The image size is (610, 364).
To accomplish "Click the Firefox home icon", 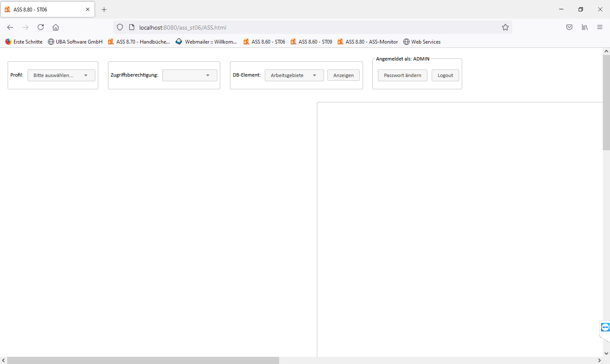I will [x=55, y=27].
